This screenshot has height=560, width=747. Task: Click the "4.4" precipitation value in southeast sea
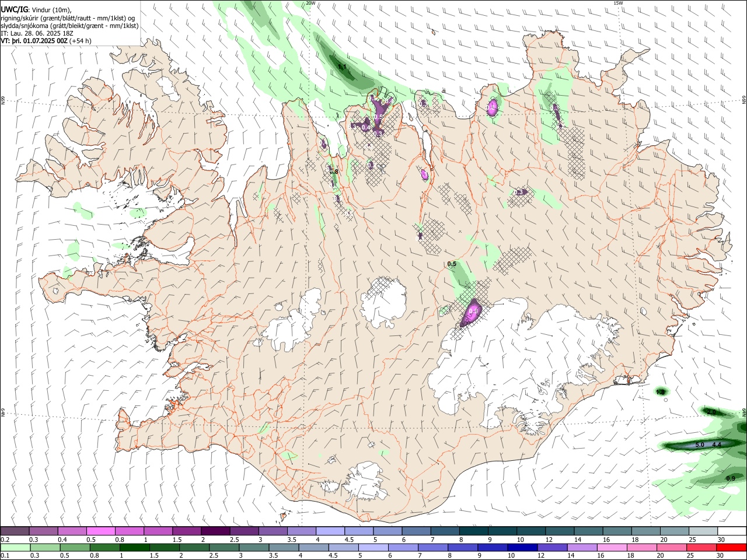tap(717, 445)
